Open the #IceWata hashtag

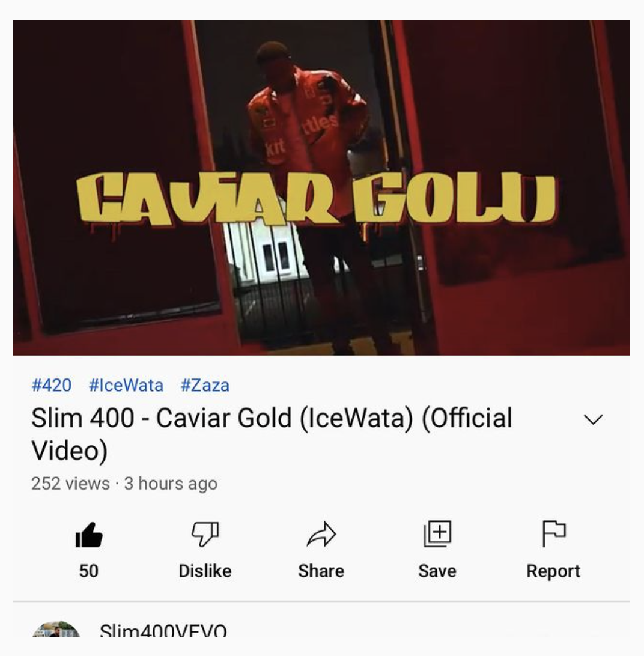coord(126,385)
